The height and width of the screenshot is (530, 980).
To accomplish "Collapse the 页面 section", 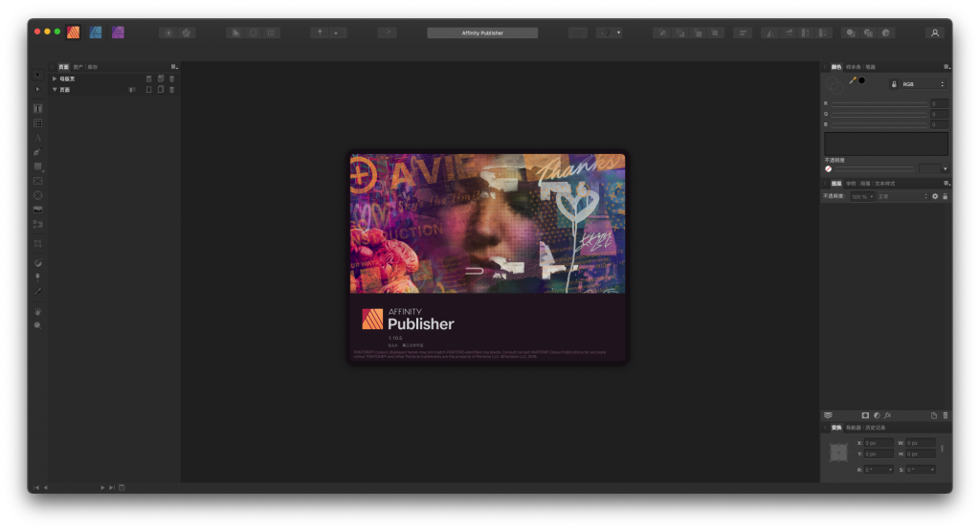I will (x=55, y=89).
